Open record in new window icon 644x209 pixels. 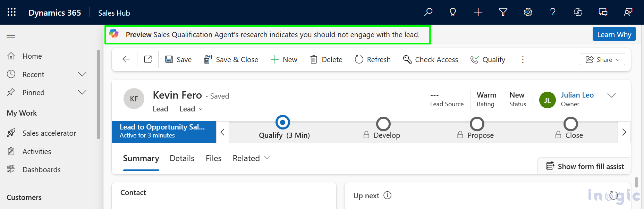tap(148, 59)
